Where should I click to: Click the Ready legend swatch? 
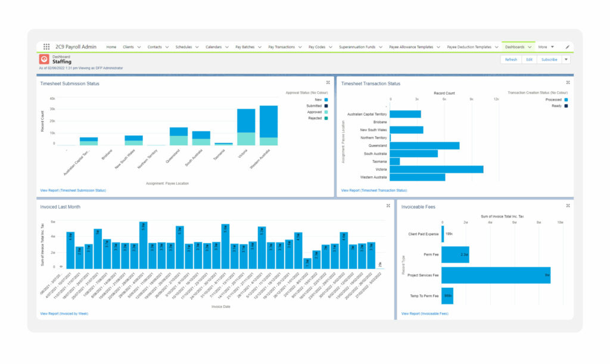tap(566, 106)
